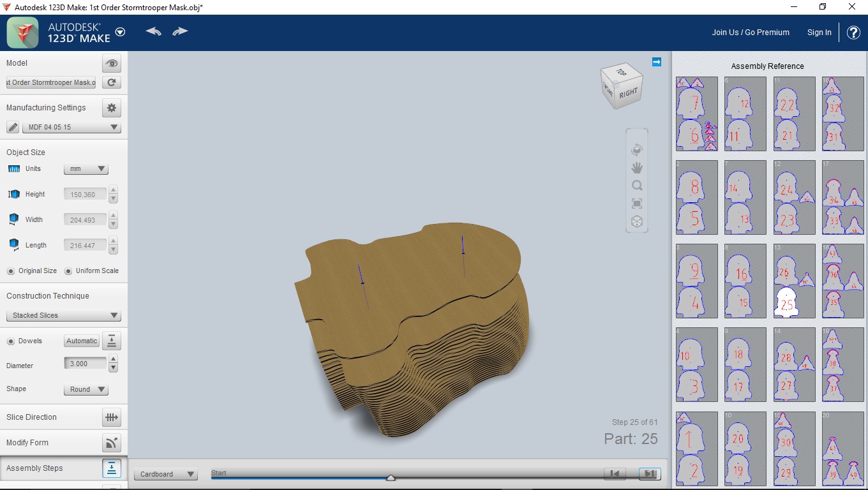Select sheet thumbnail with parts 28 and 27
Viewport: 868px width, 490px height.
click(x=794, y=364)
